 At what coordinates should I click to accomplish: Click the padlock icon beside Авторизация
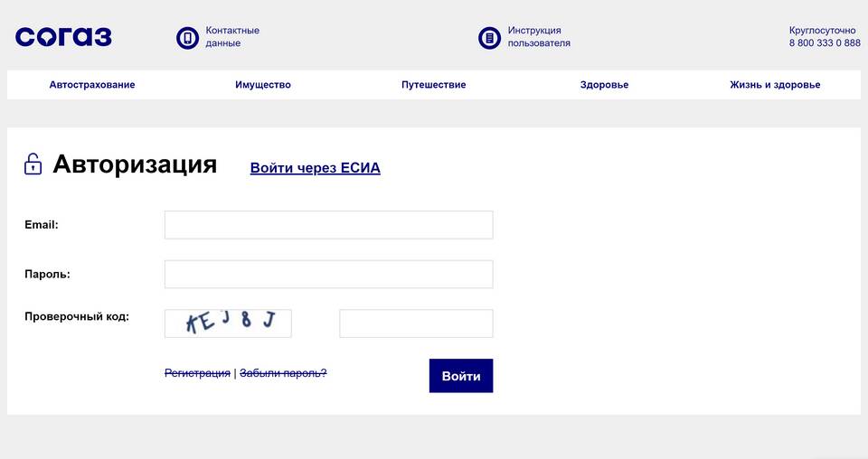(x=33, y=164)
